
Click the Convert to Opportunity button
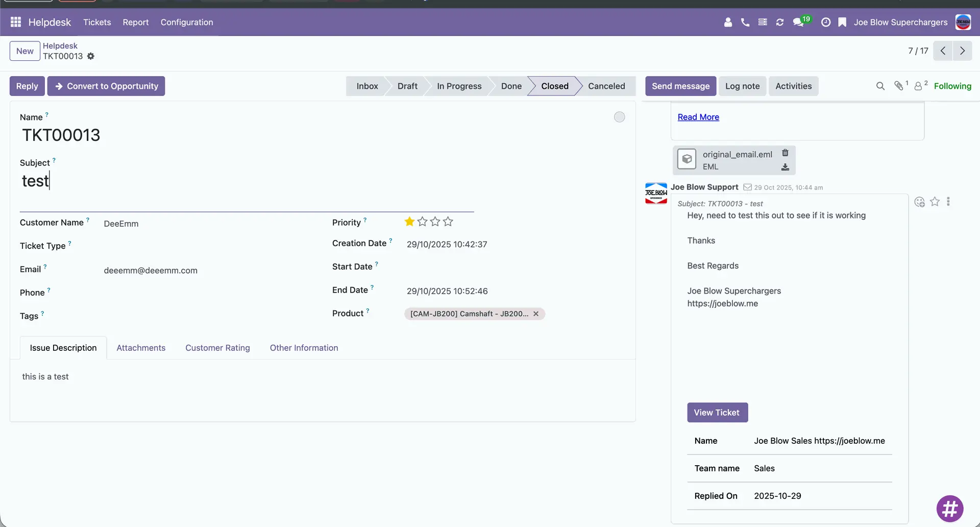coord(106,86)
